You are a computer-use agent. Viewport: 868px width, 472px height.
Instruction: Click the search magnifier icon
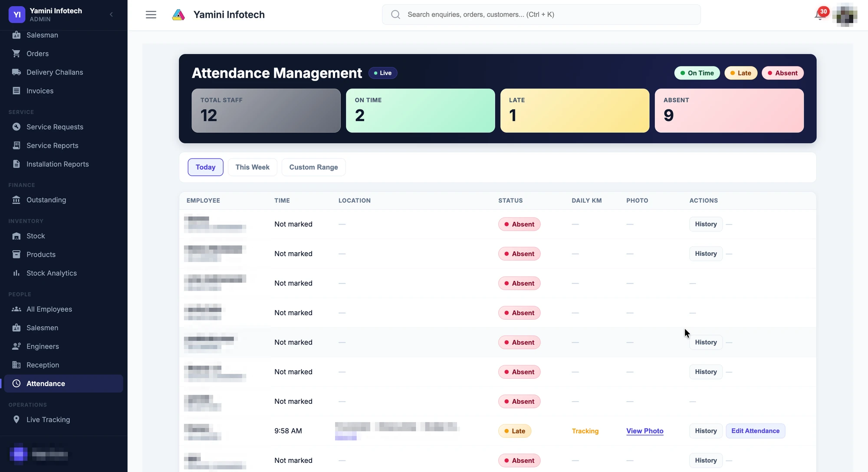coord(395,14)
